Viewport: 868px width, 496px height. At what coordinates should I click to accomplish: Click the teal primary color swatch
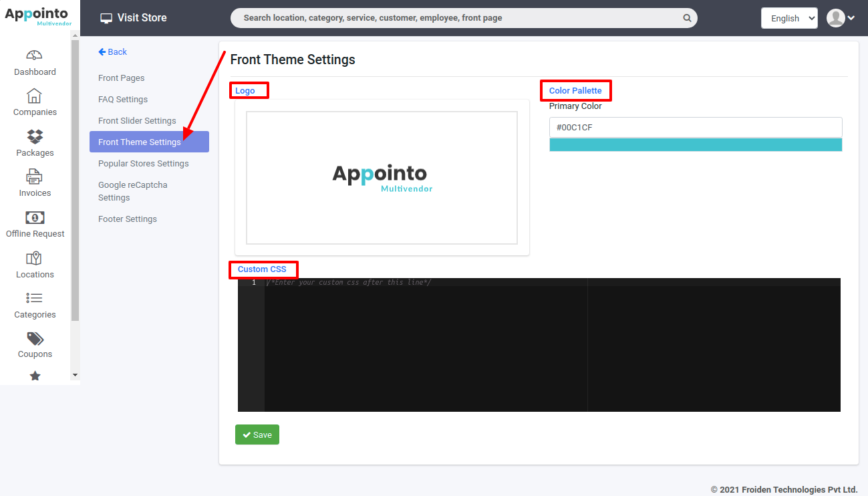(x=696, y=144)
